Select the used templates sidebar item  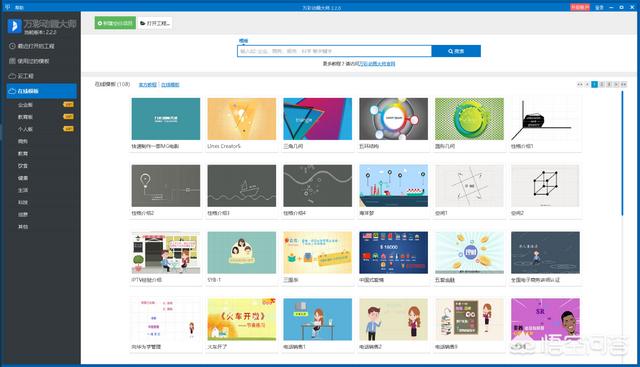pos(29,61)
